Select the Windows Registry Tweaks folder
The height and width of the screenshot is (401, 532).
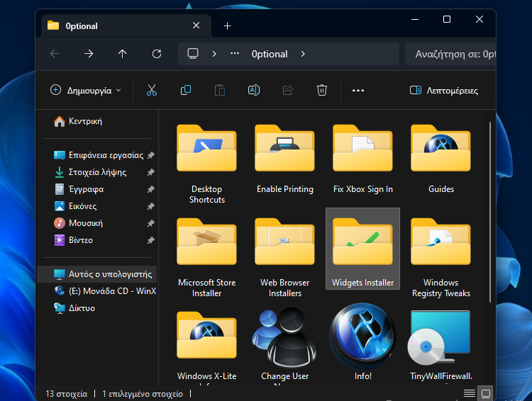coord(440,257)
